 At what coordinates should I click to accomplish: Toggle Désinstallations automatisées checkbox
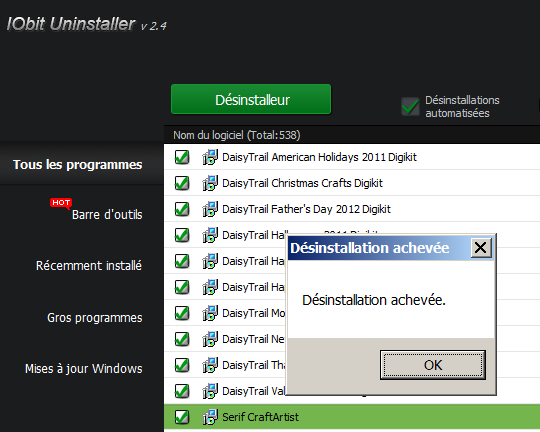(x=410, y=106)
